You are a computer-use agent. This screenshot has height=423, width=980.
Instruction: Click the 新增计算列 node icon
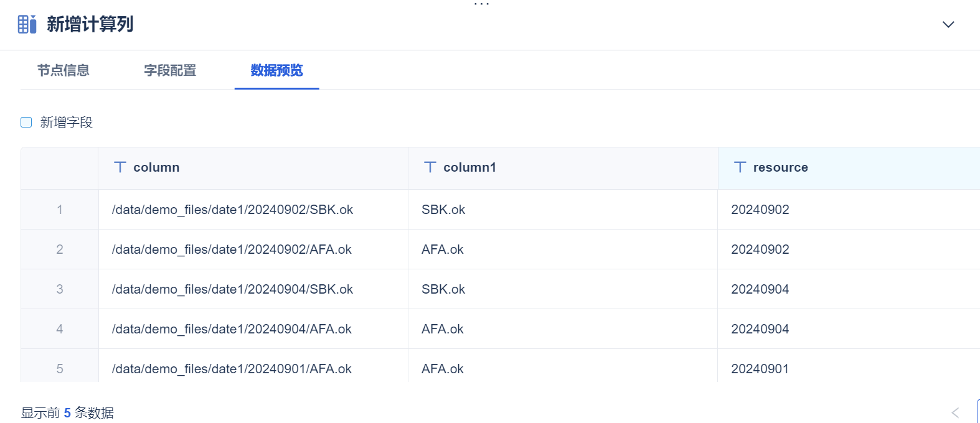[27, 24]
